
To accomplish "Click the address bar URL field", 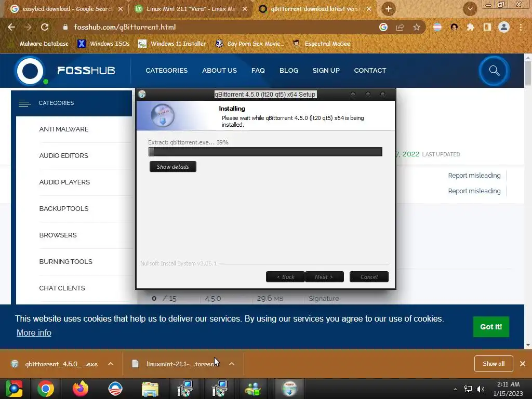I will 217,27.
